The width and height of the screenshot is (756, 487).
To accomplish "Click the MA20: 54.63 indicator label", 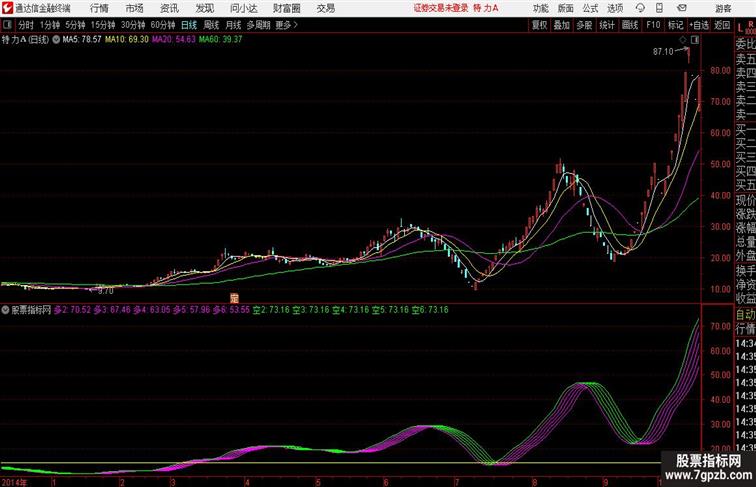I will point(174,40).
